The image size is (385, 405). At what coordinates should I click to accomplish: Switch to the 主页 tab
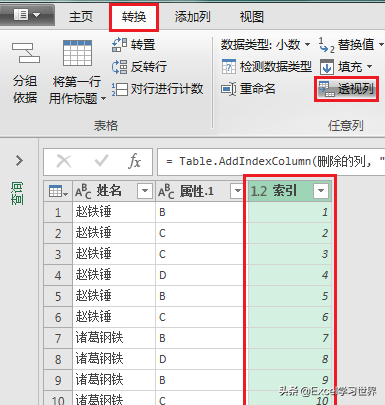[81, 17]
